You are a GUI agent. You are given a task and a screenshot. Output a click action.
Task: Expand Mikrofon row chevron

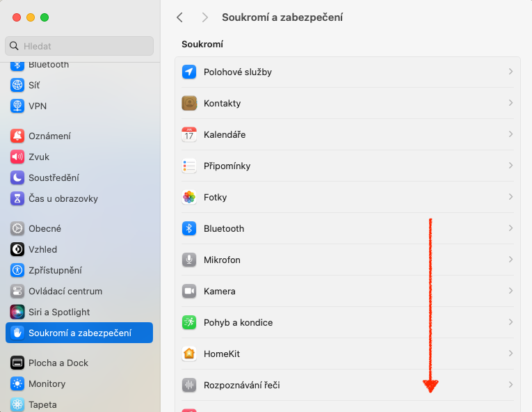510,260
